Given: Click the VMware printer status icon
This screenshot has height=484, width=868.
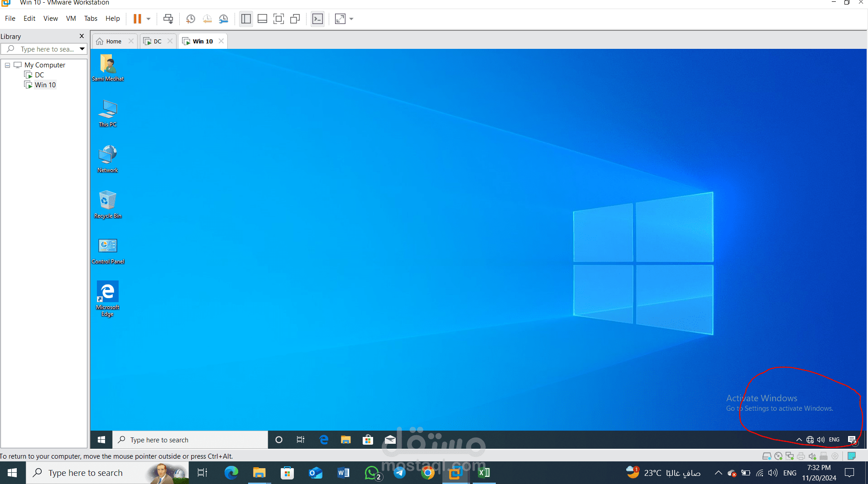Looking at the screenshot, I should pyautogui.click(x=801, y=456).
